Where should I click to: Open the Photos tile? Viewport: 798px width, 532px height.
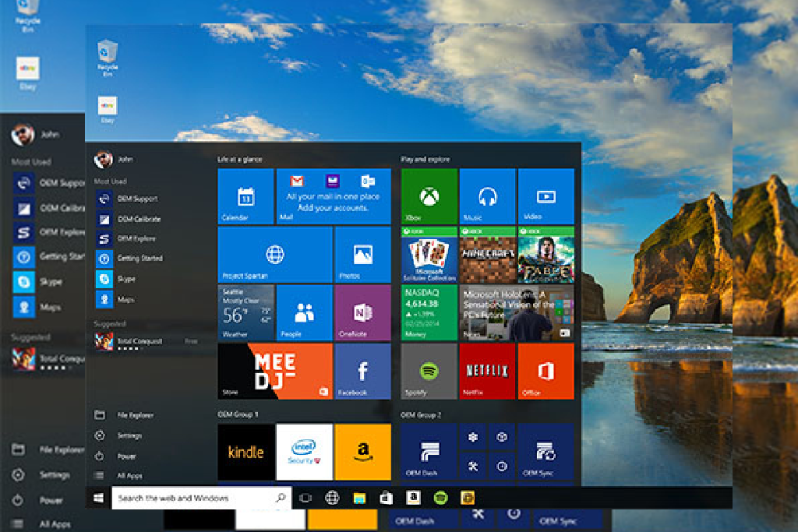363,255
